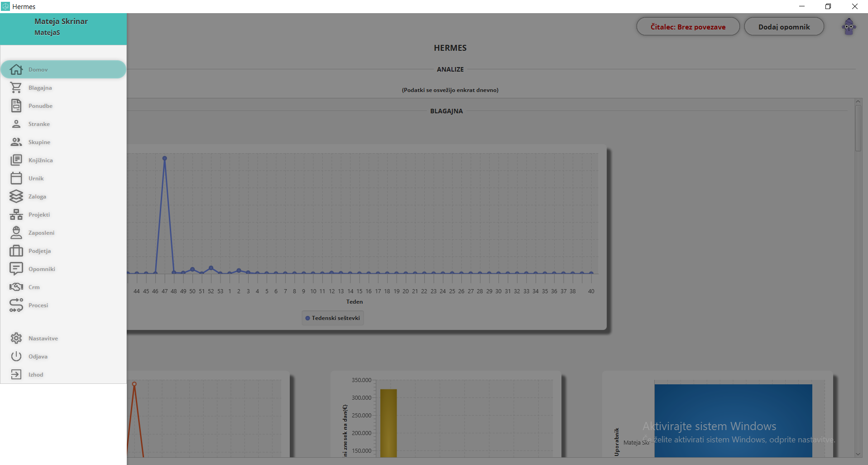The height and width of the screenshot is (465, 868).
Task: Click the yellow bar in daily amount chart
Action: point(388,422)
